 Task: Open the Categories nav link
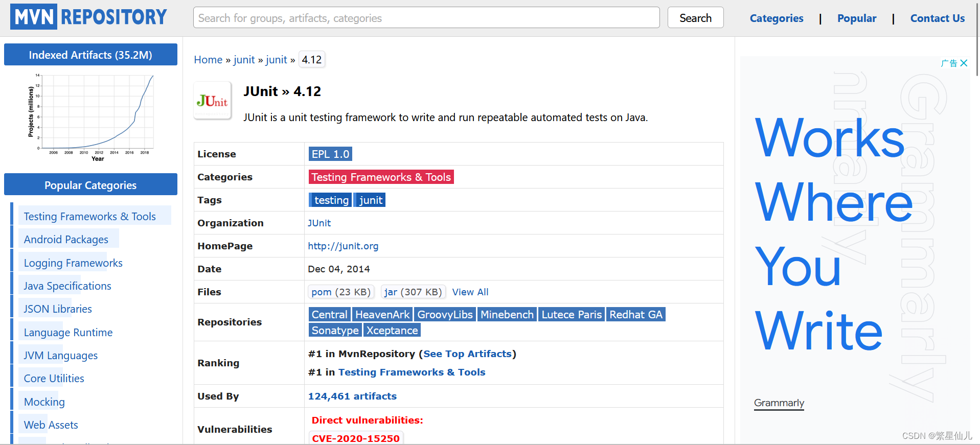pyautogui.click(x=777, y=18)
